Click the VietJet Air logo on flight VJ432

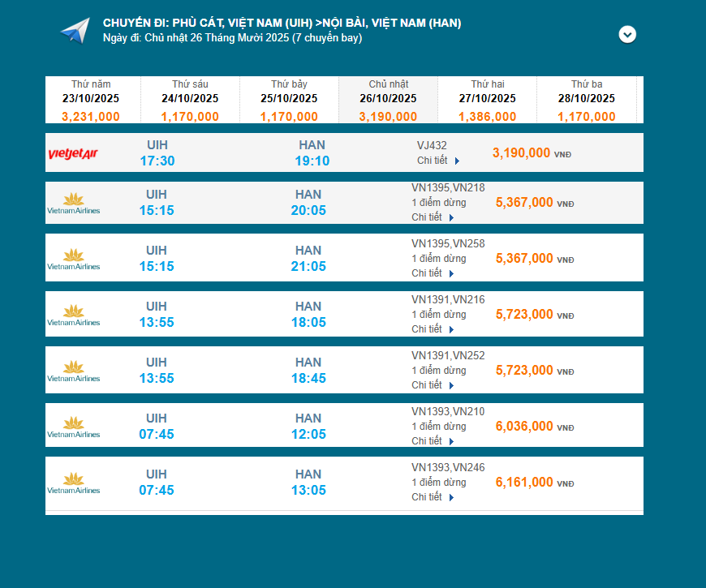(x=73, y=153)
